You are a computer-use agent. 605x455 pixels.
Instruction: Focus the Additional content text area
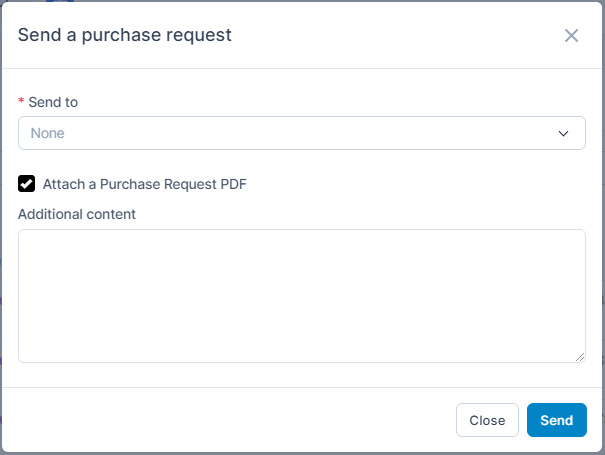tap(301, 295)
